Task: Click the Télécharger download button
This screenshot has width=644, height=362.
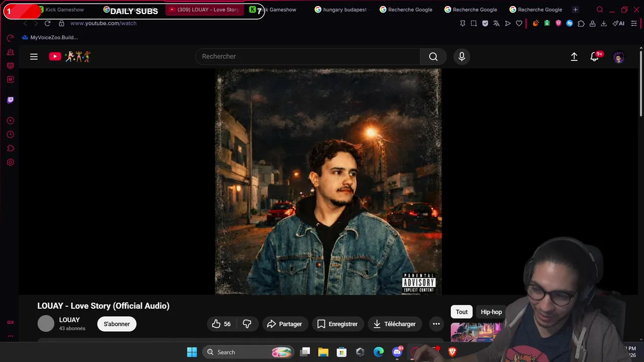Action: (394, 324)
